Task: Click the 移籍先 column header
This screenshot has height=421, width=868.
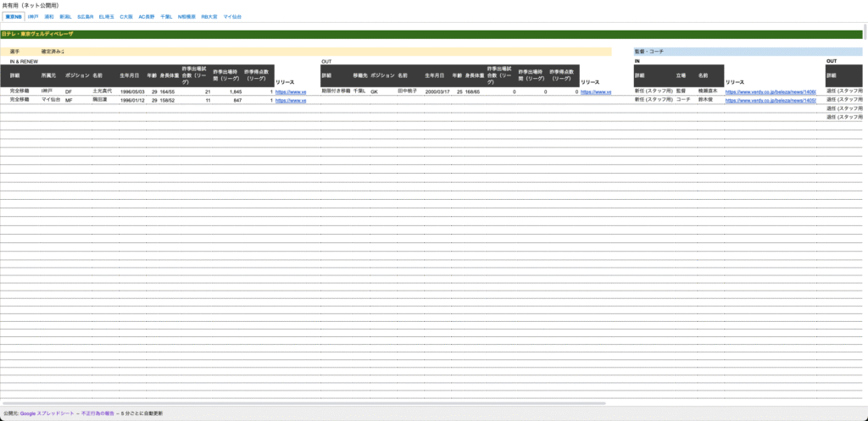Action: coord(360,75)
